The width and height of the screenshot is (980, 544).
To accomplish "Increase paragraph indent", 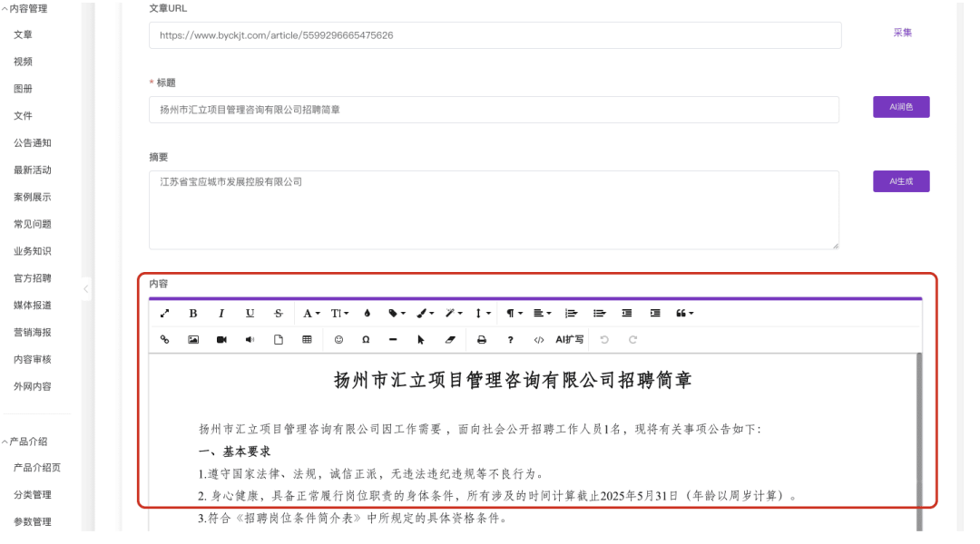I will pyautogui.click(x=655, y=314).
